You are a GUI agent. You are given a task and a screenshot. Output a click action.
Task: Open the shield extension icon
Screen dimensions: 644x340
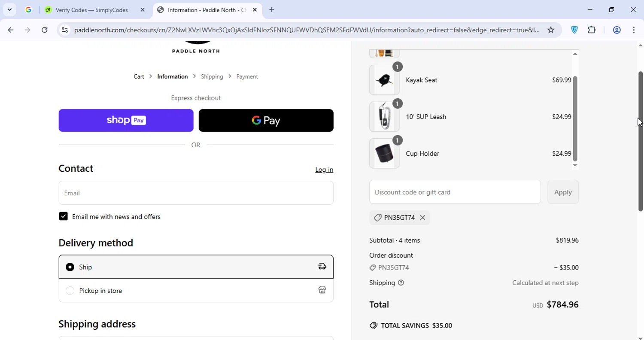click(574, 30)
